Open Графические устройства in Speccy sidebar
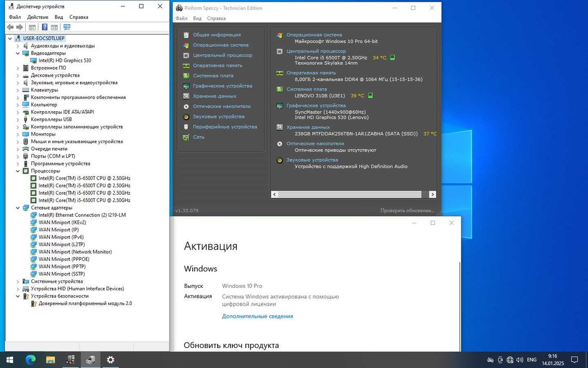The height and width of the screenshot is (368, 588). click(x=222, y=86)
